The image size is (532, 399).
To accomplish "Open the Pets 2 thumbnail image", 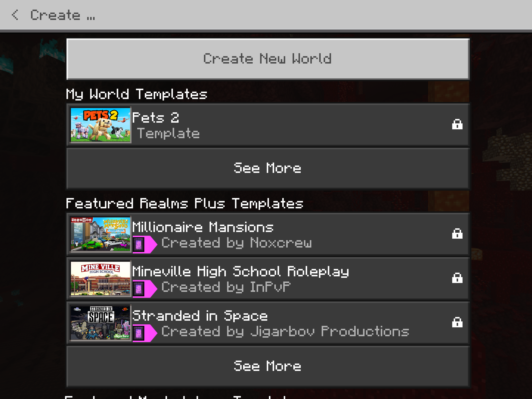I will (100, 125).
